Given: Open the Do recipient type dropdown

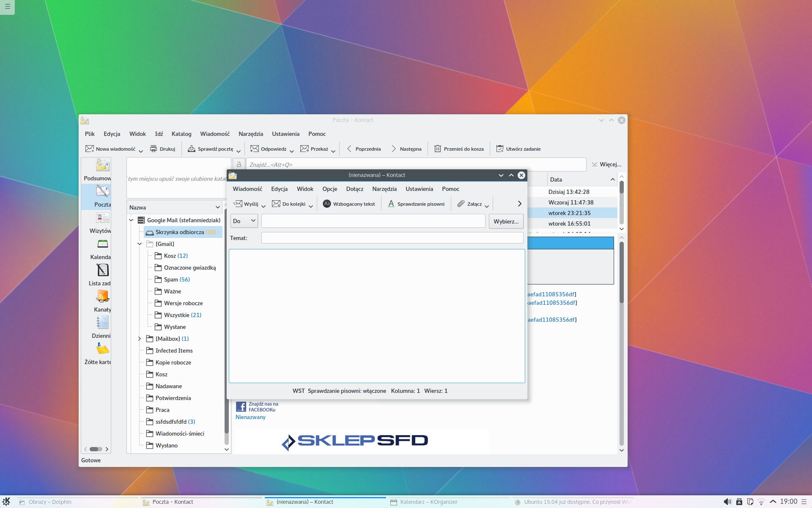Looking at the screenshot, I should coord(244,221).
